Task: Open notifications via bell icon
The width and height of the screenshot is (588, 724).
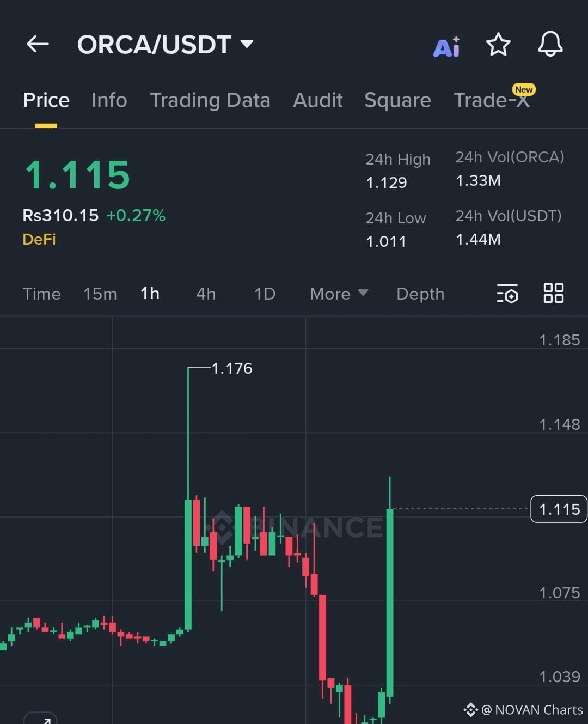Action: 550,45
